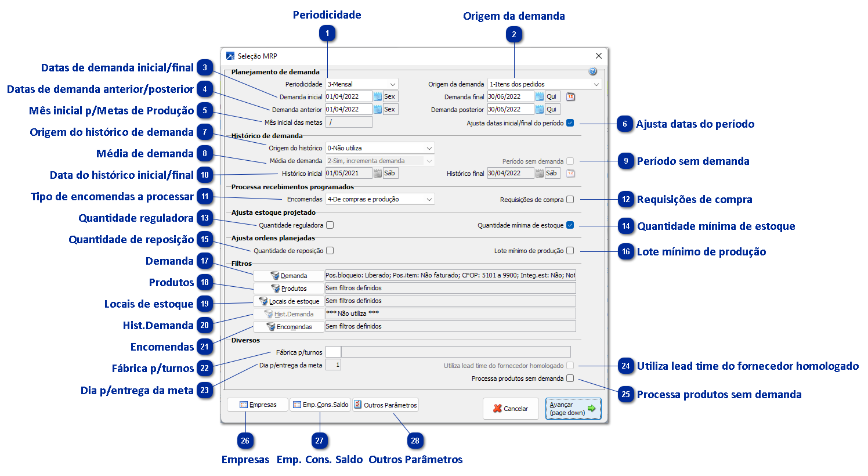
Task: Open the Produtos filter button
Action: 288,289
